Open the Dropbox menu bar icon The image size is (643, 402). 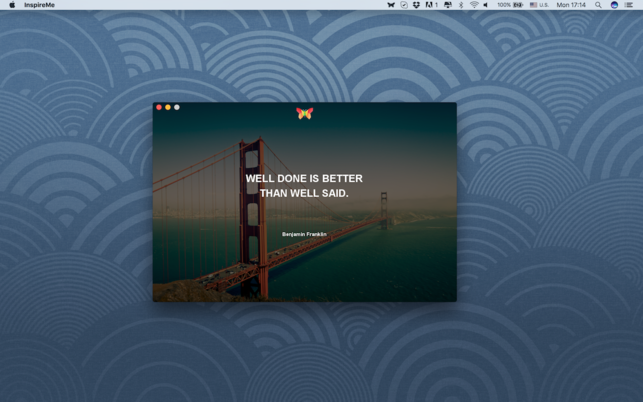coord(416,5)
